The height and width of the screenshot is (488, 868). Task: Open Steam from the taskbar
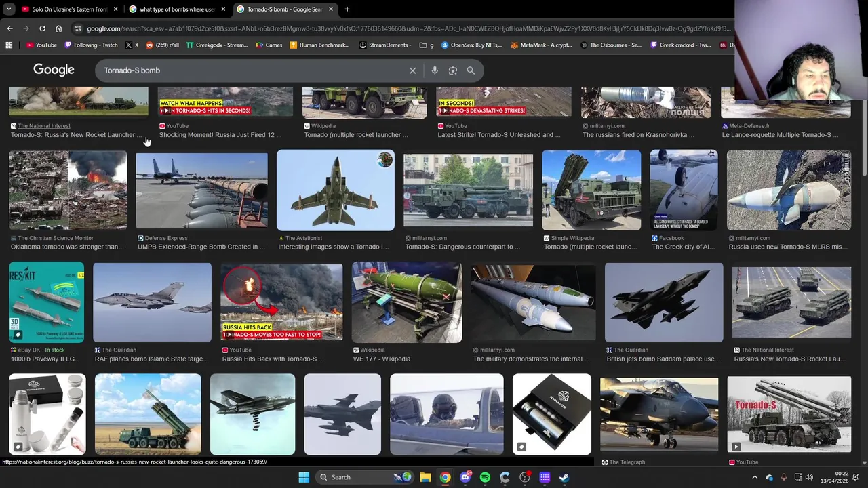(564, 477)
